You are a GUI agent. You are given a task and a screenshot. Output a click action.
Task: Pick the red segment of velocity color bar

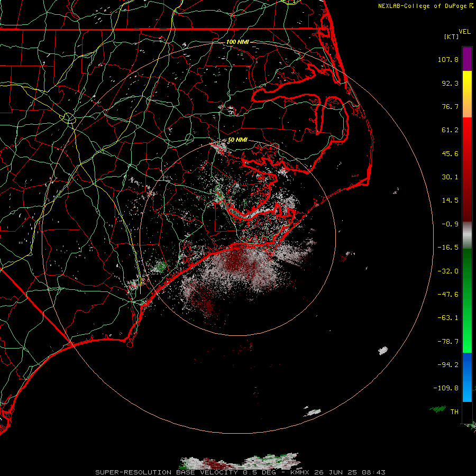click(x=467, y=169)
